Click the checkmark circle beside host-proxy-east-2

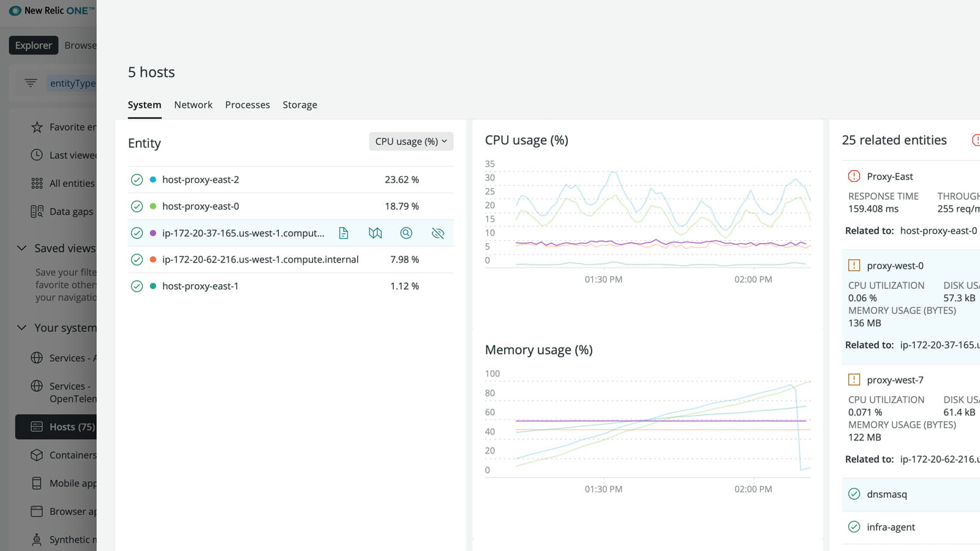point(137,179)
